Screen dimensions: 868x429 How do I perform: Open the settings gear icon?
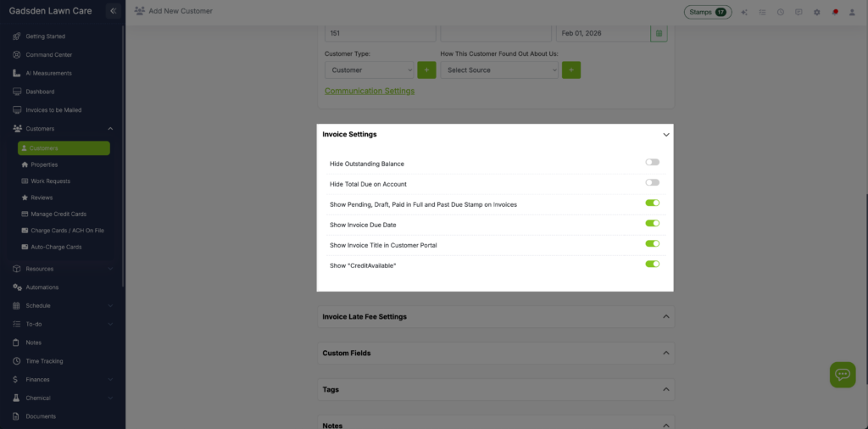click(x=816, y=12)
